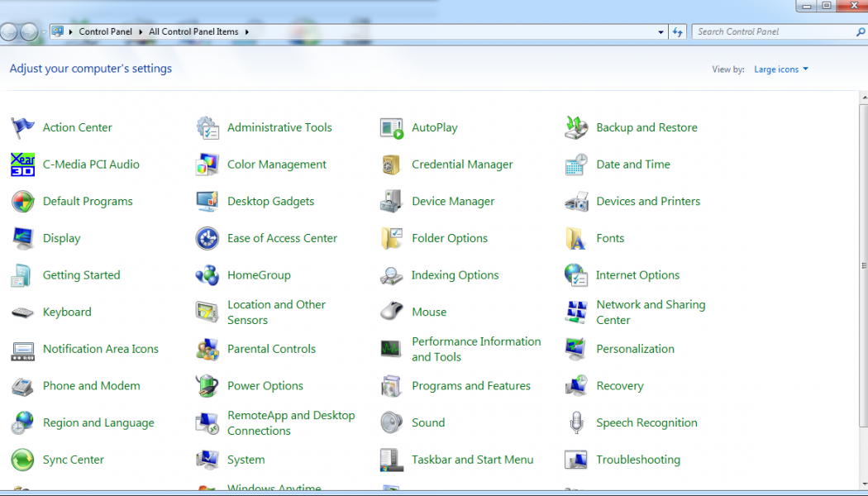The image size is (868, 496).
Task: Select All Control Panel Items breadcrumb
Action: (193, 32)
